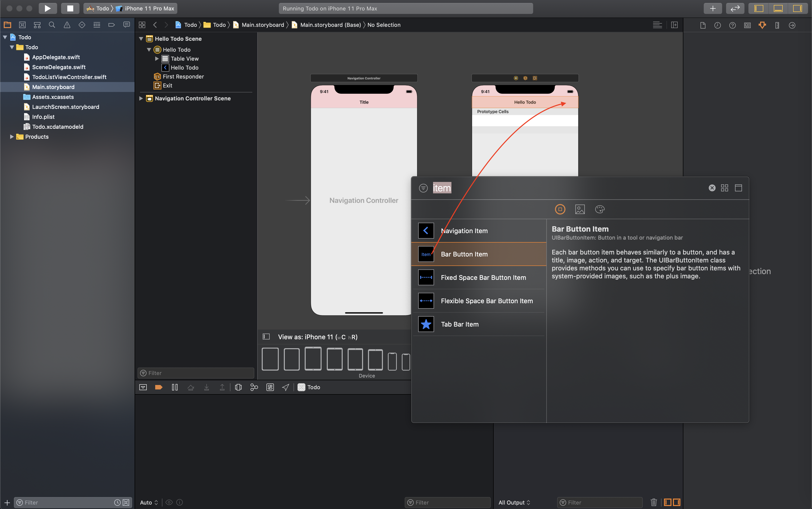
Task: Select the first iPad device thumbnail in the device bar
Action: click(270, 359)
